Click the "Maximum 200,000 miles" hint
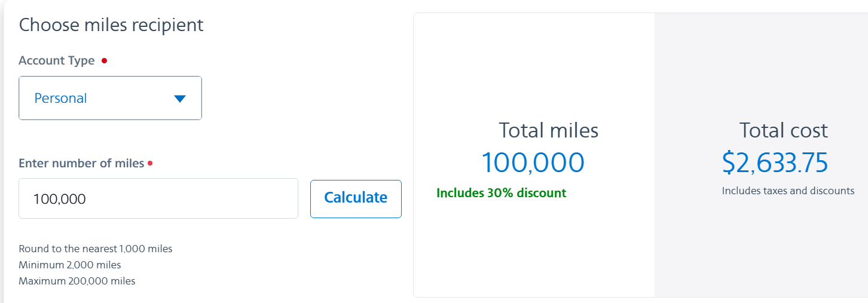 coord(77,281)
